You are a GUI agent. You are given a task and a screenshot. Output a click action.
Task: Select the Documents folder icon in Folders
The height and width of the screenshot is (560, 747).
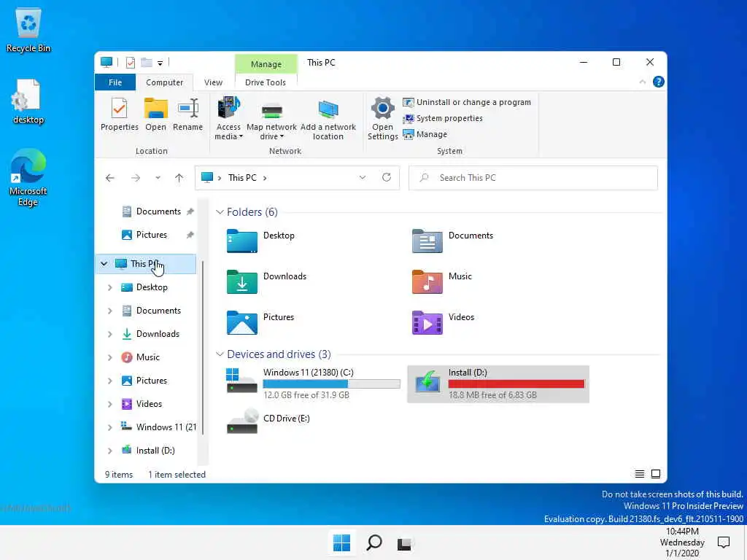[427, 241]
